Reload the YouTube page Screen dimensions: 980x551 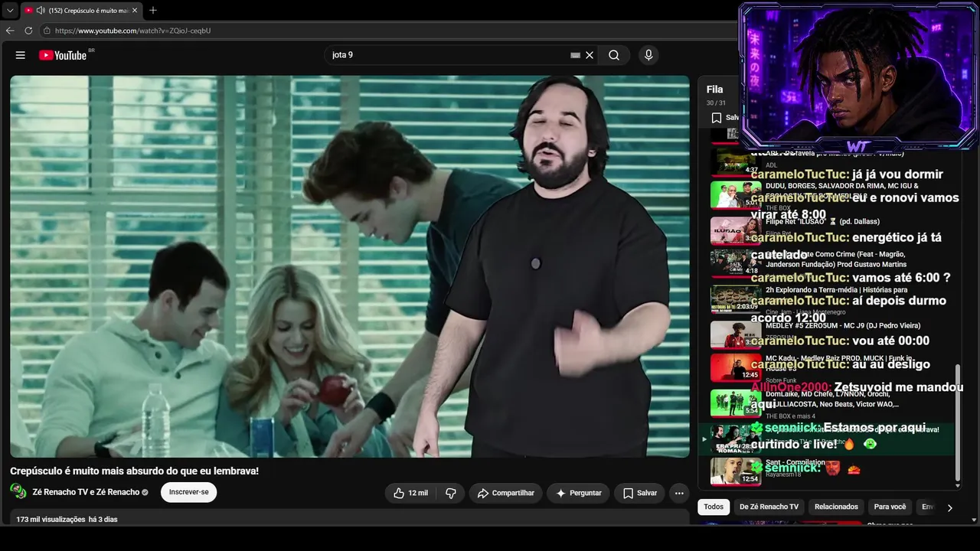click(x=28, y=31)
